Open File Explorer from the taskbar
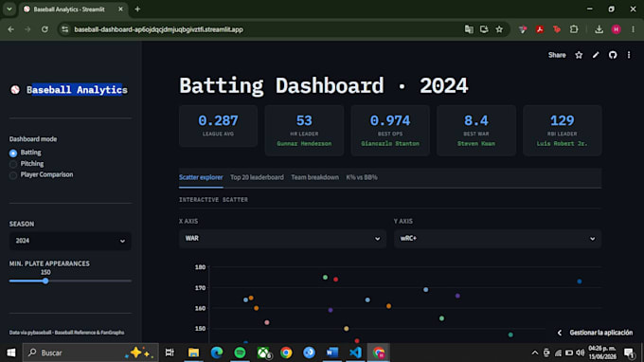The width and height of the screenshot is (644, 362). pos(193,353)
